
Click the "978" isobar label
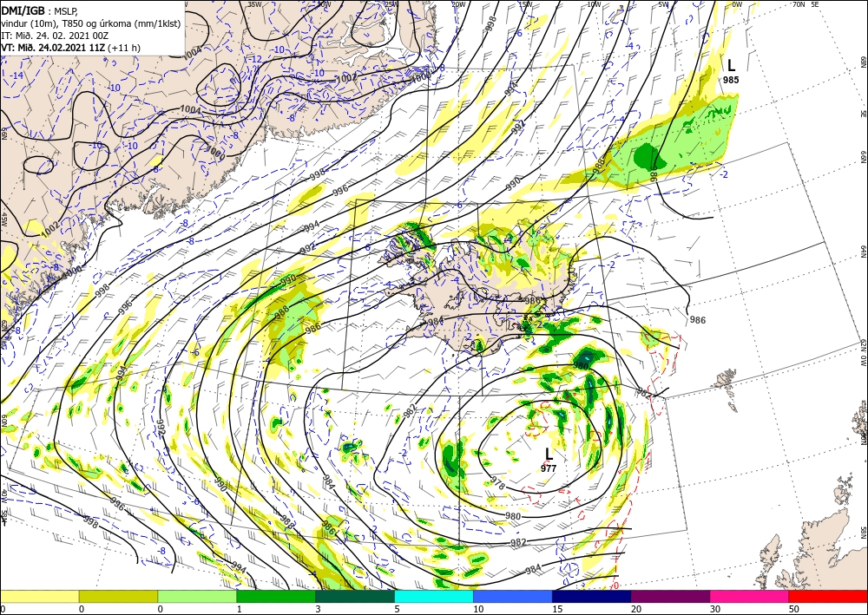(x=497, y=483)
